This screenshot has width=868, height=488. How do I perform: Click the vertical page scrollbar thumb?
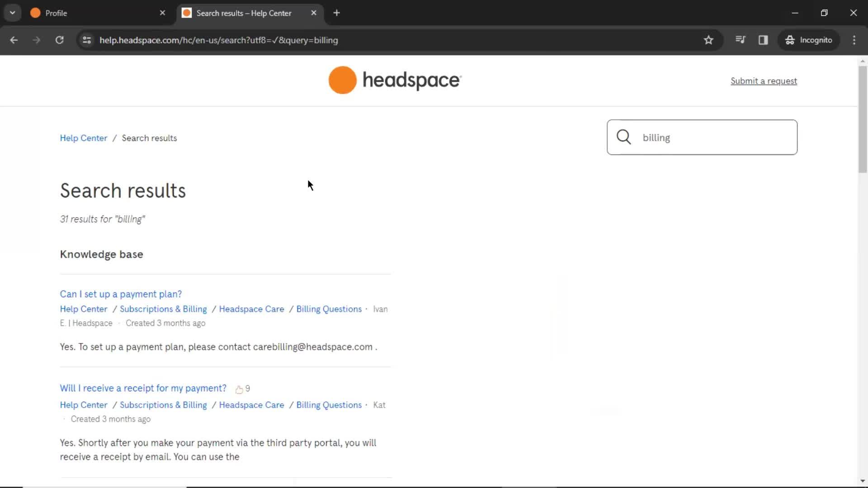point(863,119)
